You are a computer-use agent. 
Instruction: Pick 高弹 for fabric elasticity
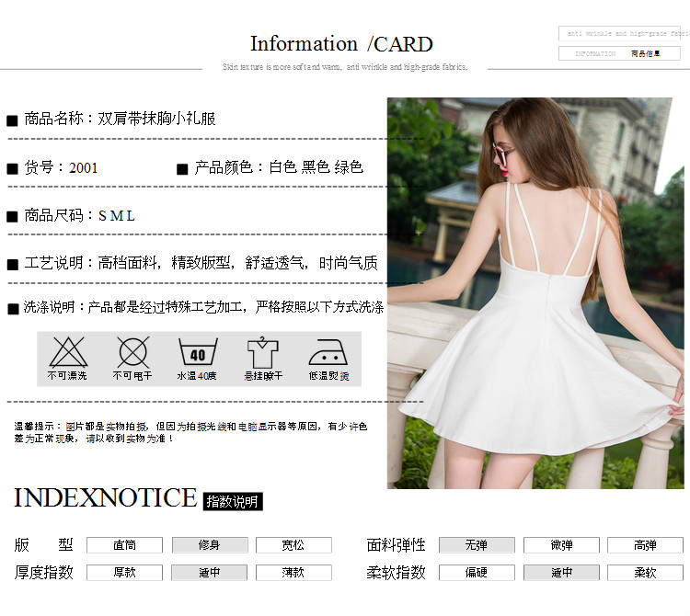pos(645,545)
